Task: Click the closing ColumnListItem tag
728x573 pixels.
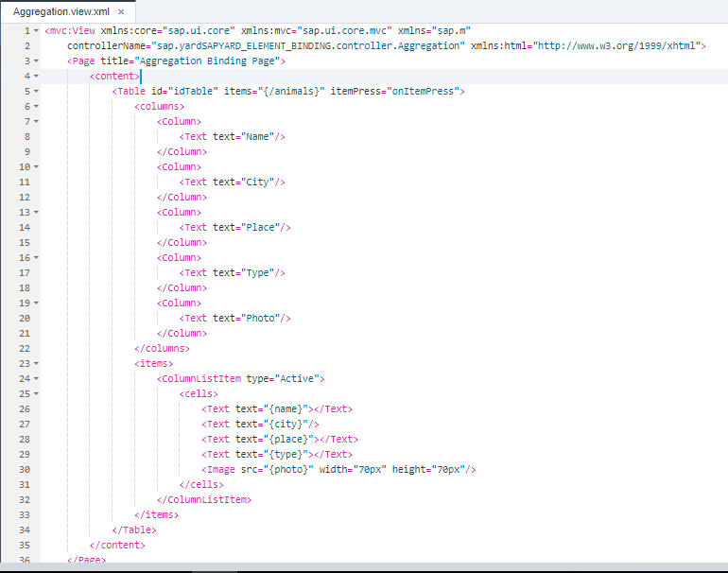Action: pyautogui.click(x=204, y=500)
